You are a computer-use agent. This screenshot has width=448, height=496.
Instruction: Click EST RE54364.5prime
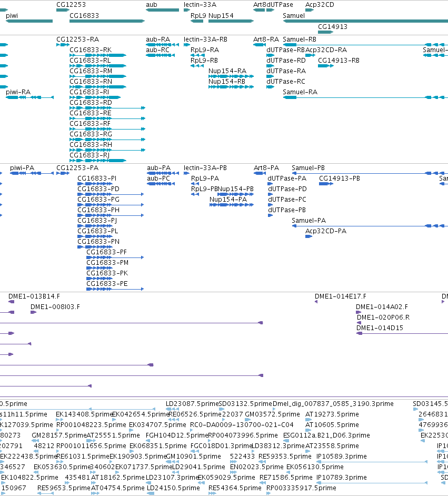click(x=235, y=488)
